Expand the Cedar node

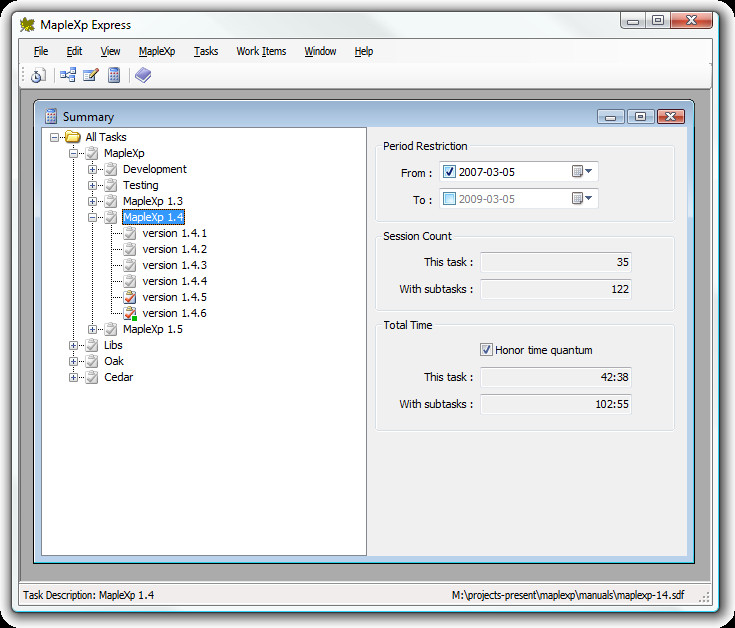point(73,377)
